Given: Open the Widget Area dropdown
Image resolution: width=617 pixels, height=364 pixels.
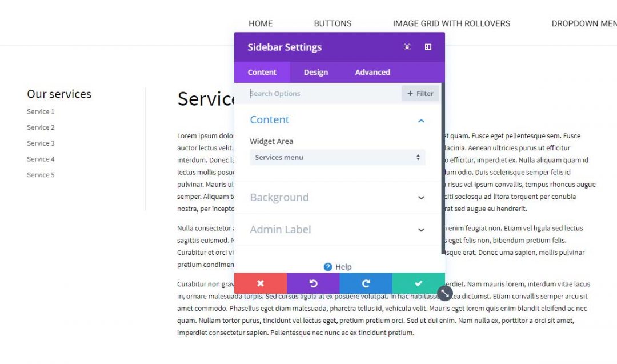Looking at the screenshot, I should [x=337, y=157].
